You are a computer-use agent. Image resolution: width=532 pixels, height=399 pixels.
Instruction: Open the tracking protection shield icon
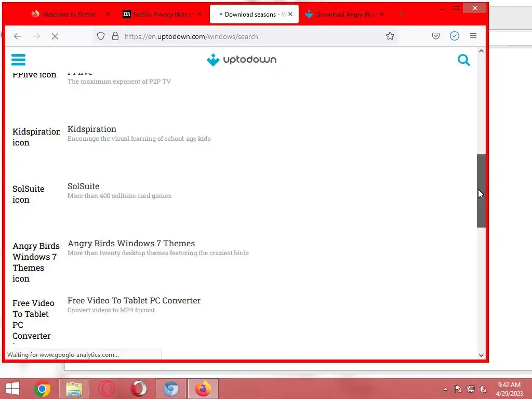(x=101, y=36)
